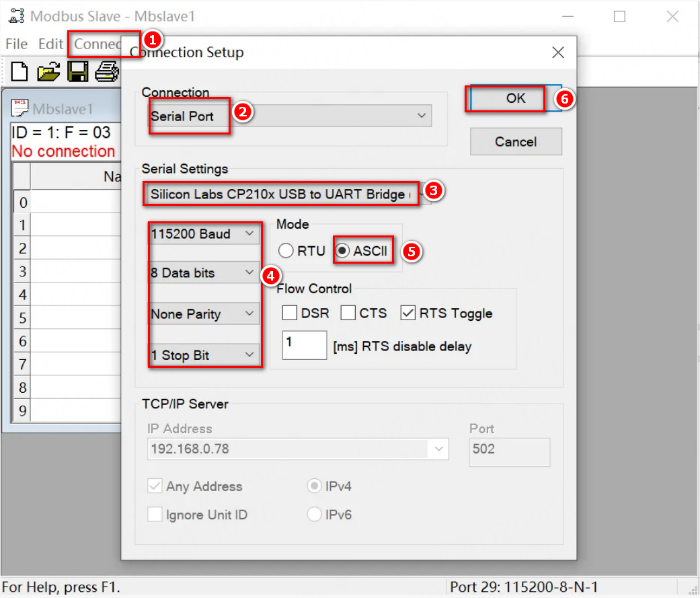The image size is (700, 598).
Task: Click the Mbslave1 document window icon
Action: [22, 108]
